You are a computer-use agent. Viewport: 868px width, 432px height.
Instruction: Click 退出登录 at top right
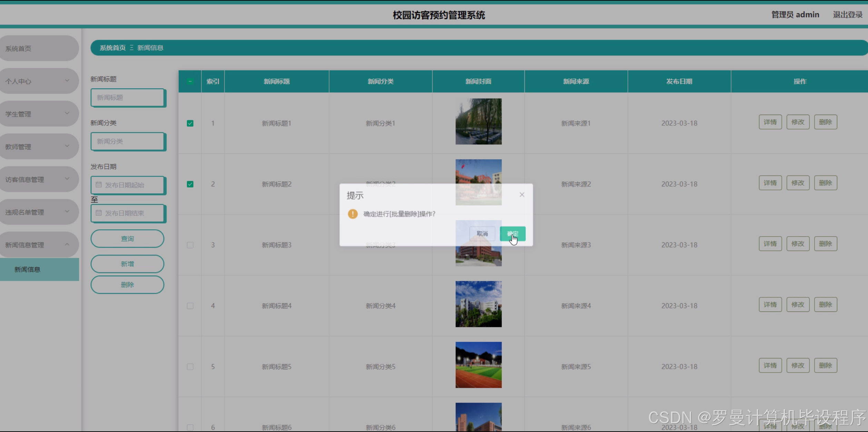click(x=847, y=15)
